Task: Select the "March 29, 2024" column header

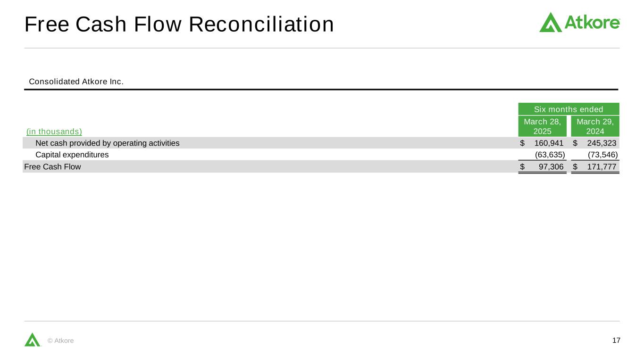Action: pyautogui.click(x=595, y=126)
